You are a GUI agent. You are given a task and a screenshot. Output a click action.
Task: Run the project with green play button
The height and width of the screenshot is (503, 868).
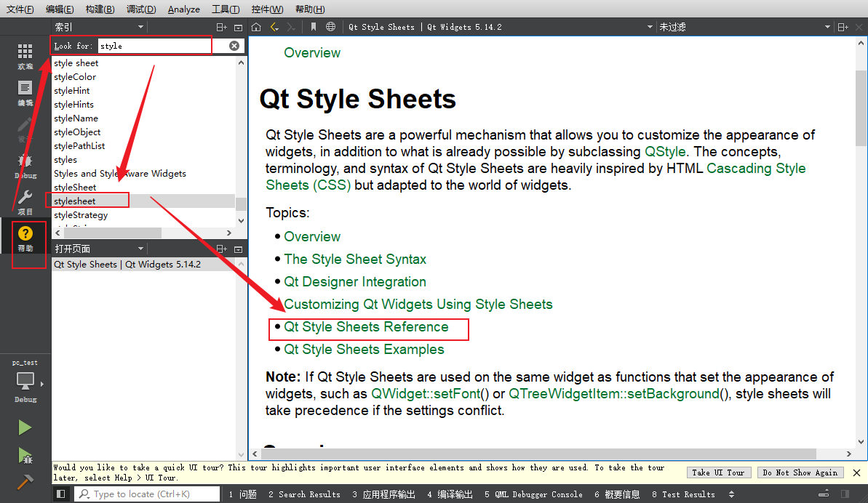(x=25, y=427)
